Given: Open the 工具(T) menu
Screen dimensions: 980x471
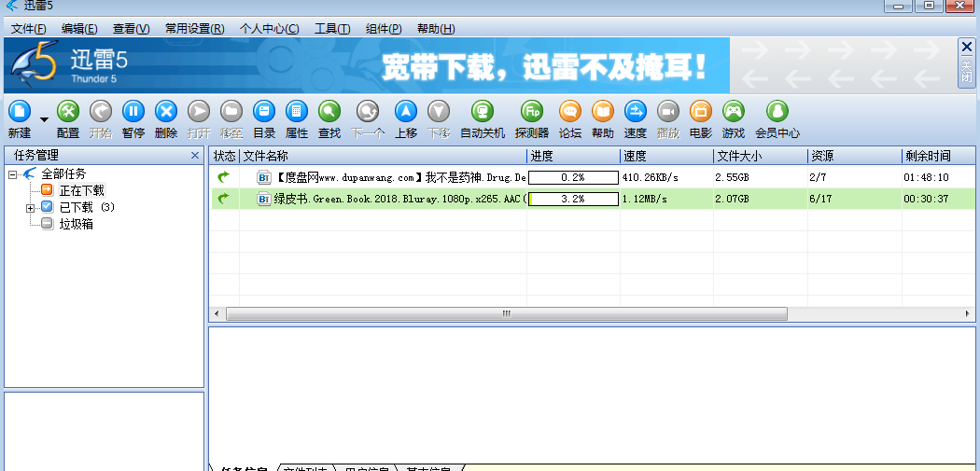Looking at the screenshot, I should pyautogui.click(x=332, y=29).
